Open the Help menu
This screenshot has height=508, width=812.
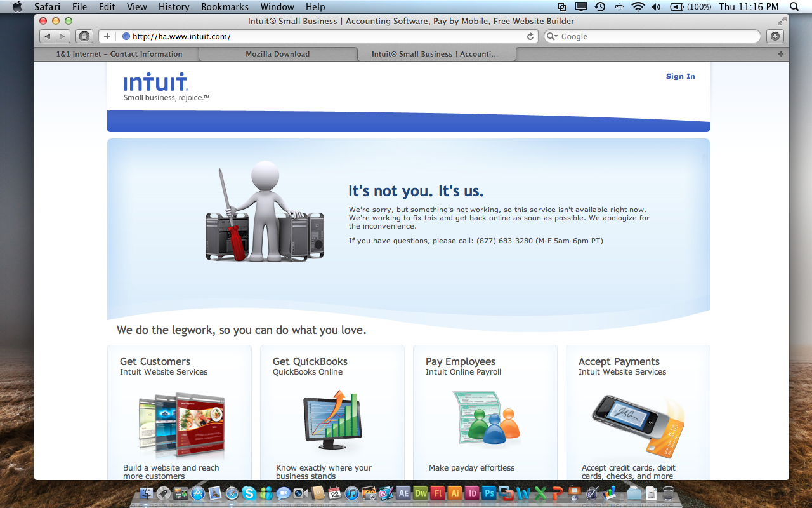315,7
